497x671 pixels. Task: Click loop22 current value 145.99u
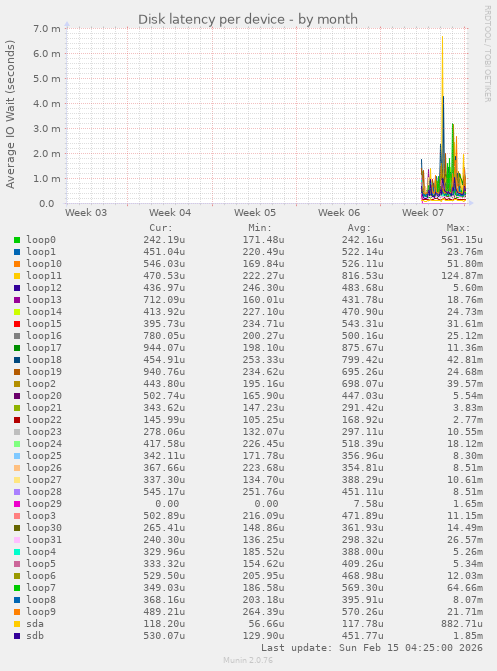click(164, 419)
